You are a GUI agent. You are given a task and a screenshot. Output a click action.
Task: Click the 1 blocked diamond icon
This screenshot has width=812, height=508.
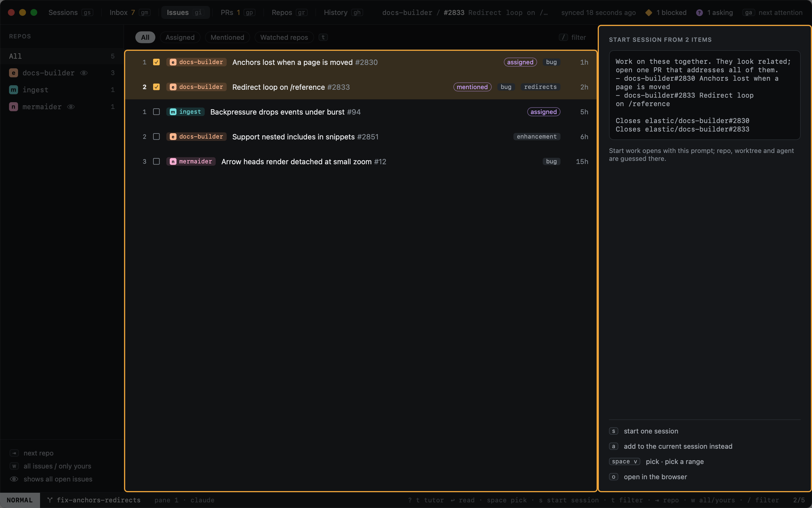649,12
